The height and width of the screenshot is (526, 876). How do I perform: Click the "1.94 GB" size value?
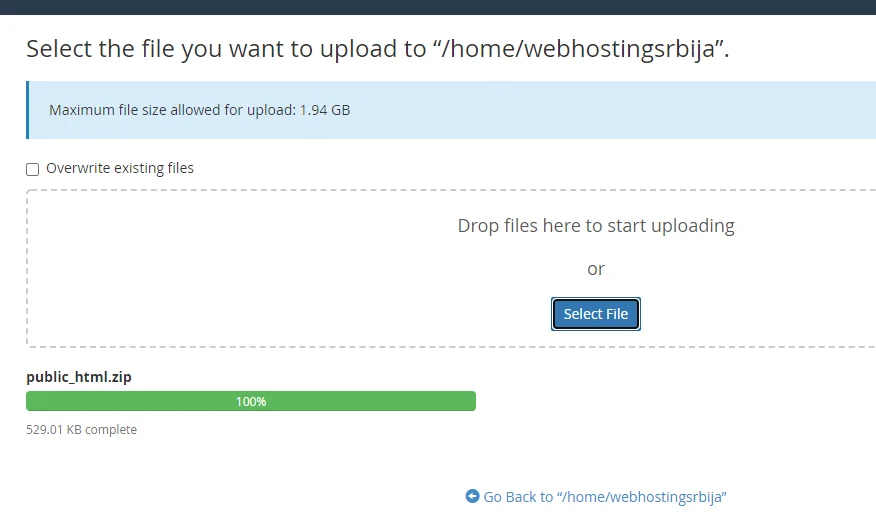(x=325, y=110)
